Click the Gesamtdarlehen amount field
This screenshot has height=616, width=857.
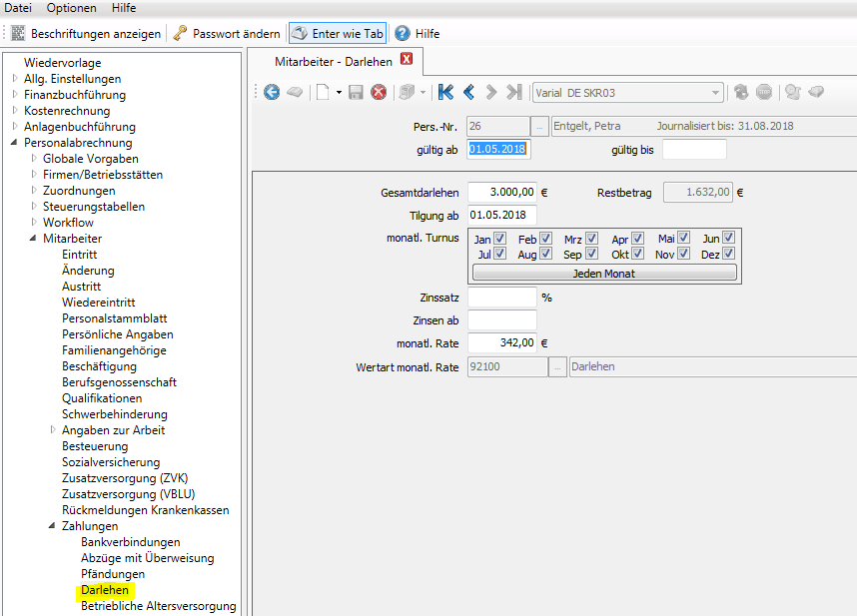click(x=501, y=193)
